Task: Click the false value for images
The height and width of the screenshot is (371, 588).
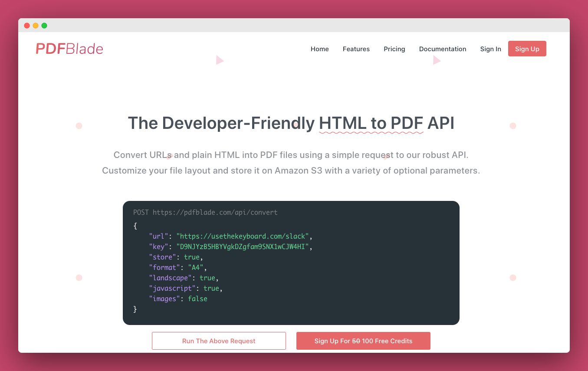Action: click(x=197, y=299)
